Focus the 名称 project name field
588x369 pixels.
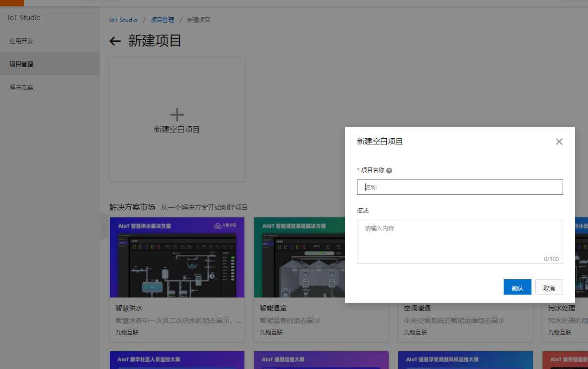point(460,187)
